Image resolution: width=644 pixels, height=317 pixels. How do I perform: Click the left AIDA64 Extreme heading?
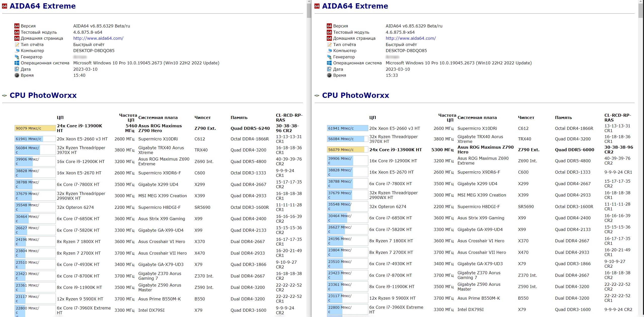43,6
